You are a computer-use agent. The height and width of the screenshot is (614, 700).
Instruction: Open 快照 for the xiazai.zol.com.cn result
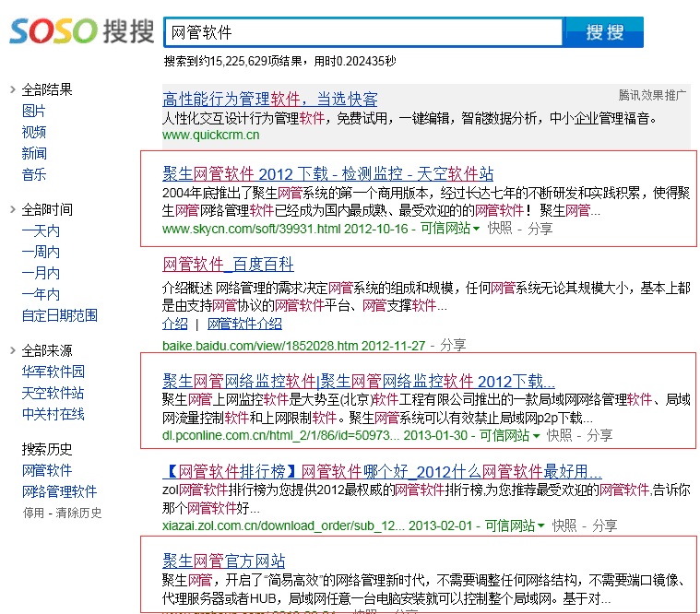click(564, 525)
